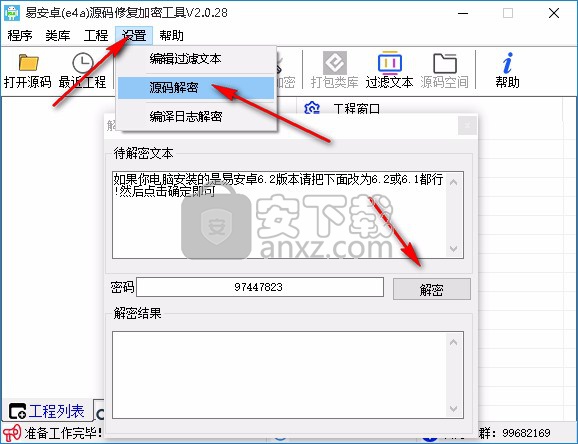
Task: Click the megaphone icon in status bar
Action: click(11, 433)
